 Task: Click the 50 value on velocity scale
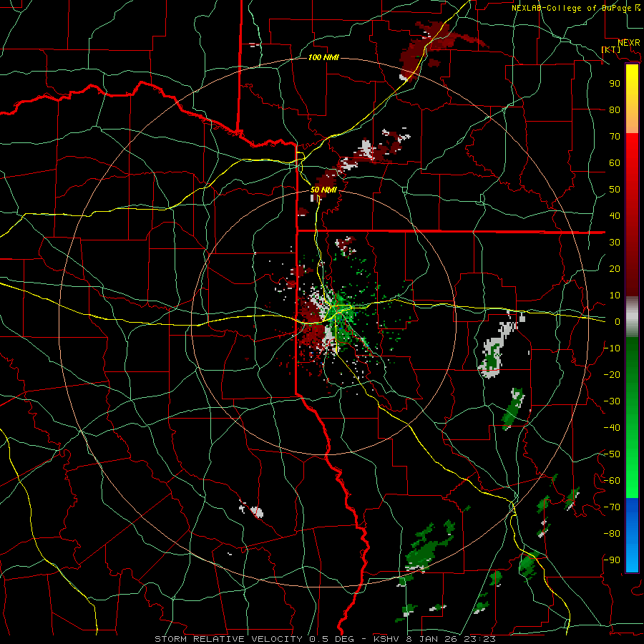point(615,190)
